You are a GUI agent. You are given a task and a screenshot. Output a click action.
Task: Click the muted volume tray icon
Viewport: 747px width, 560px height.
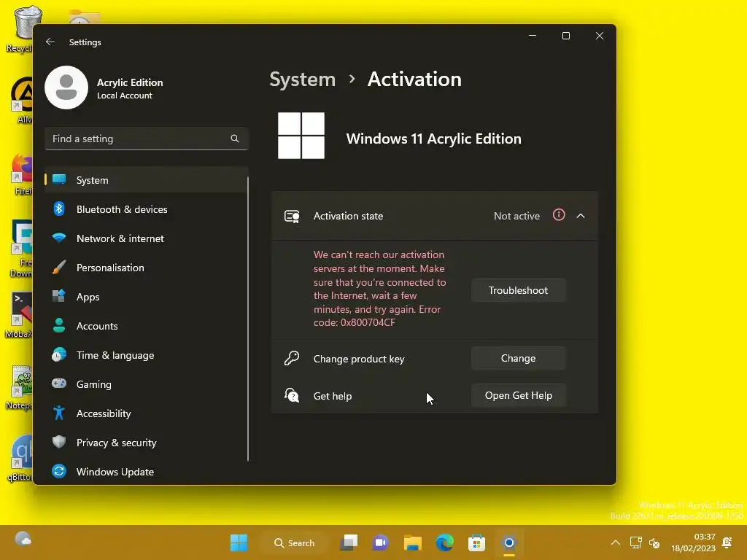pos(654,542)
